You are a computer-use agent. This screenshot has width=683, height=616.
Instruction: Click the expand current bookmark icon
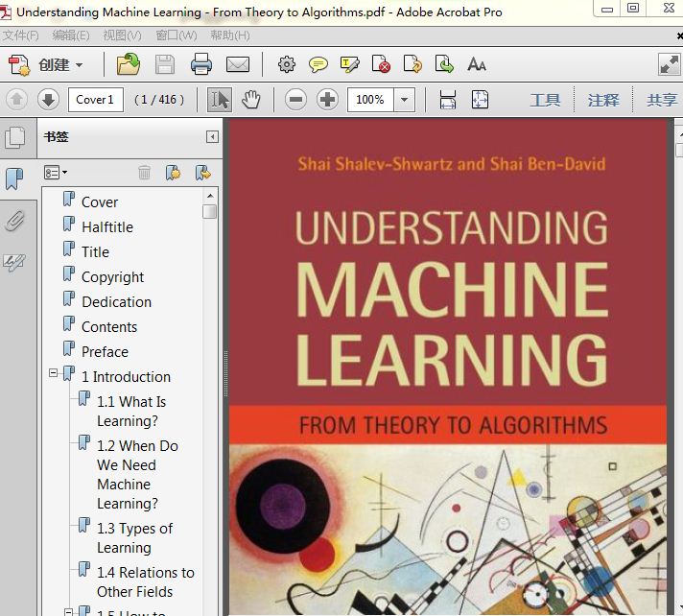pyautogui.click(x=203, y=173)
